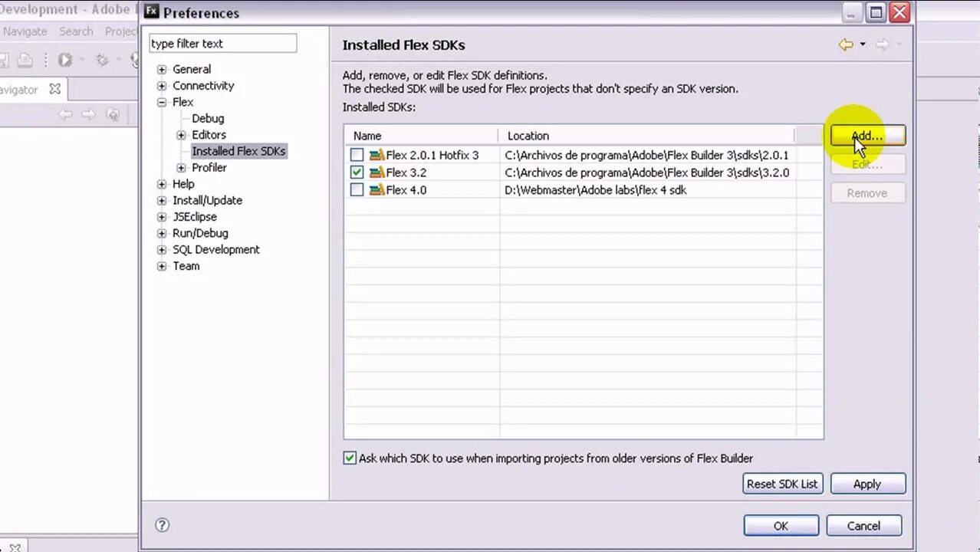Viewport: 980px width, 552px height.
Task: Click the Navigator back arrow icon
Action: (65, 114)
